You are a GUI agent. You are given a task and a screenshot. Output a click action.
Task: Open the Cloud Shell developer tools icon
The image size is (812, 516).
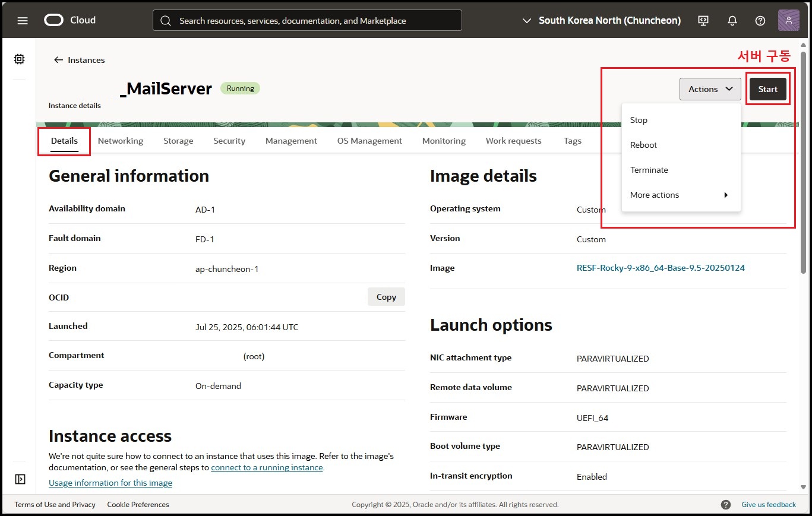pos(703,20)
